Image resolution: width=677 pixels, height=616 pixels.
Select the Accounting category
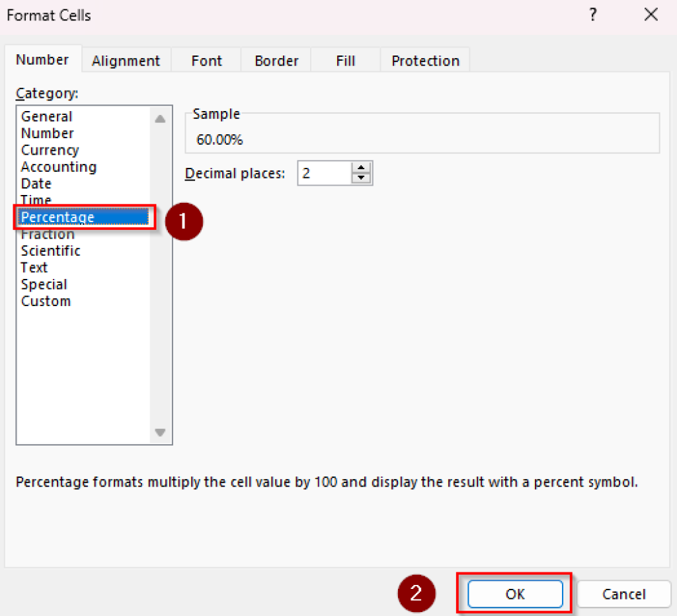tap(58, 167)
